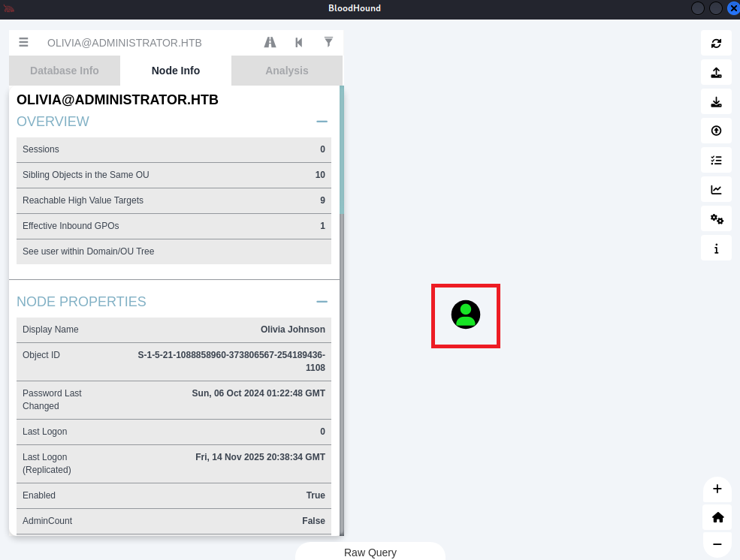Click the zoom in plus button
The width and height of the screenshot is (740, 560).
click(717, 489)
